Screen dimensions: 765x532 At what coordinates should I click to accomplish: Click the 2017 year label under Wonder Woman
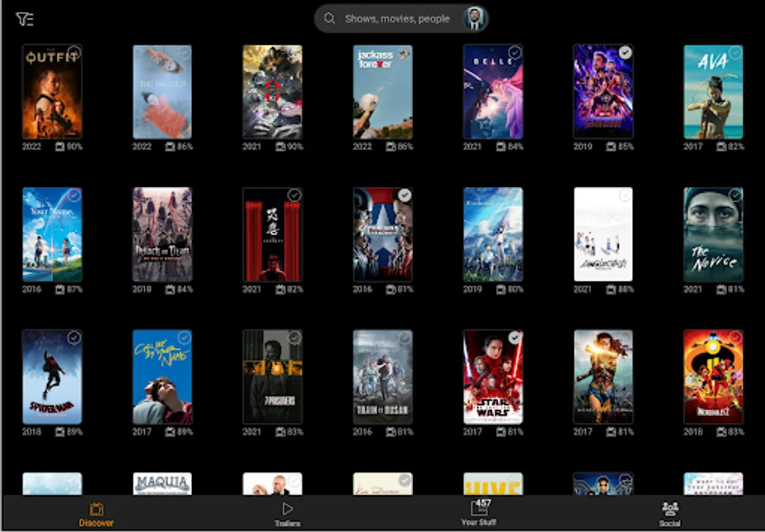click(x=583, y=432)
